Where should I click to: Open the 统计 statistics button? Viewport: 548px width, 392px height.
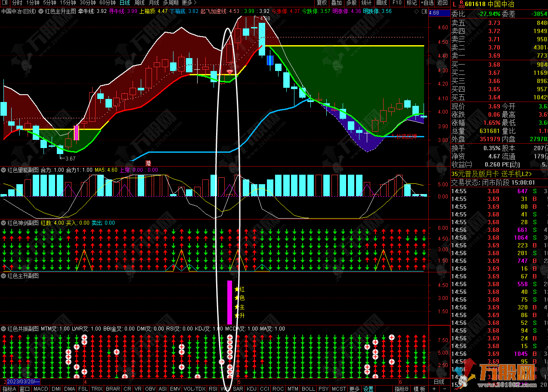(x=366, y=3)
